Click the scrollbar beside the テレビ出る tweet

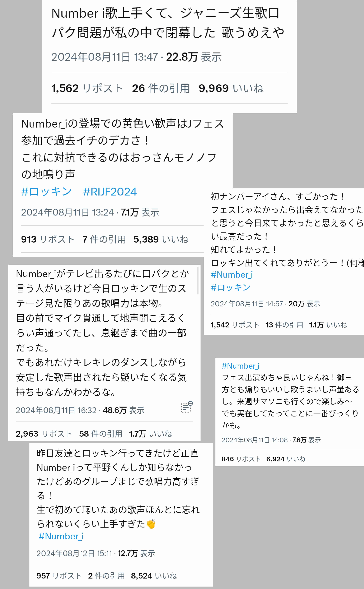coord(198,280)
